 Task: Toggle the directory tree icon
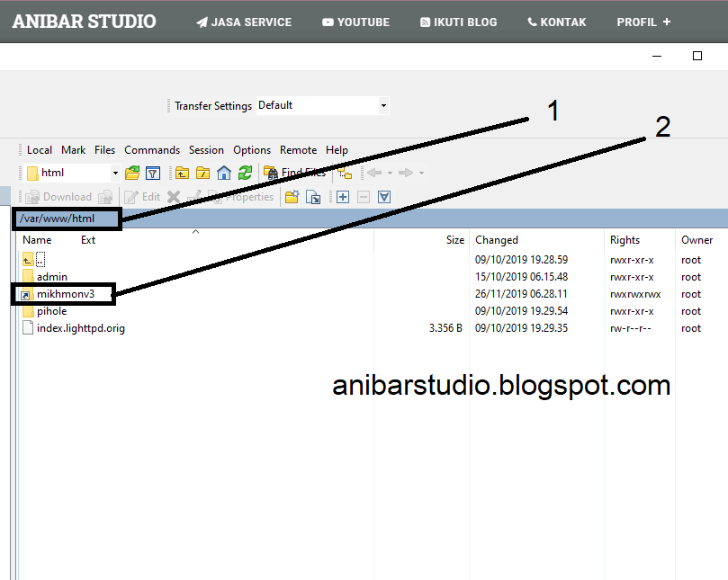(345, 173)
